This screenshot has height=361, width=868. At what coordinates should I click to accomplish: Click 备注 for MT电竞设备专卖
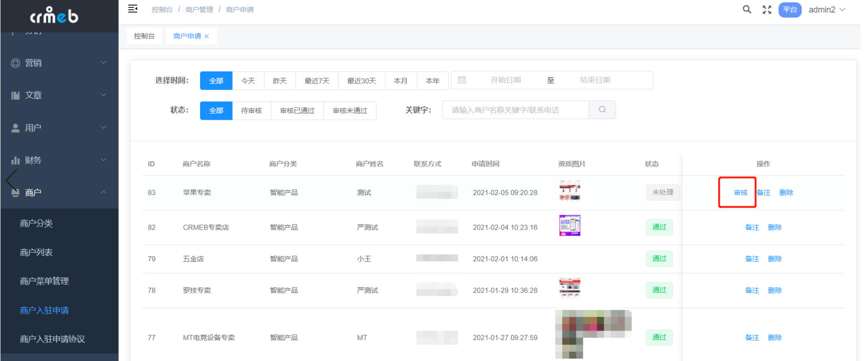[752, 338]
